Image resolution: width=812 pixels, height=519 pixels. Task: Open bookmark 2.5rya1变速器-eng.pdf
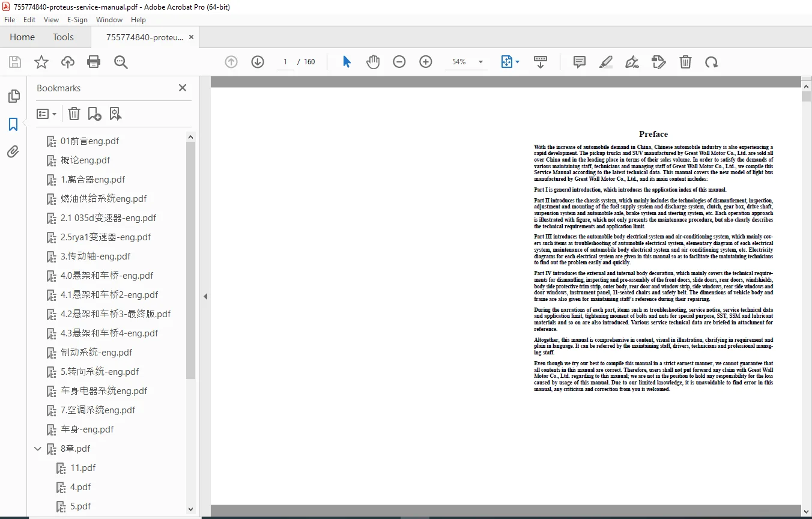coord(106,237)
